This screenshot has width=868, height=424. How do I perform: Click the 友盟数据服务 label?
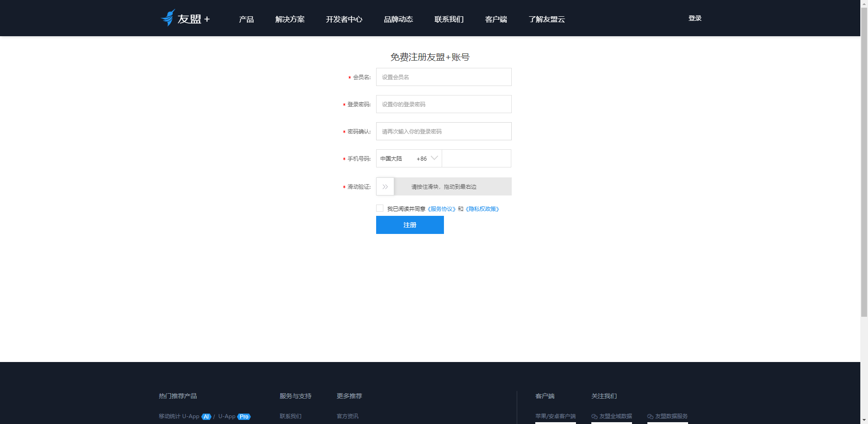[x=672, y=416]
